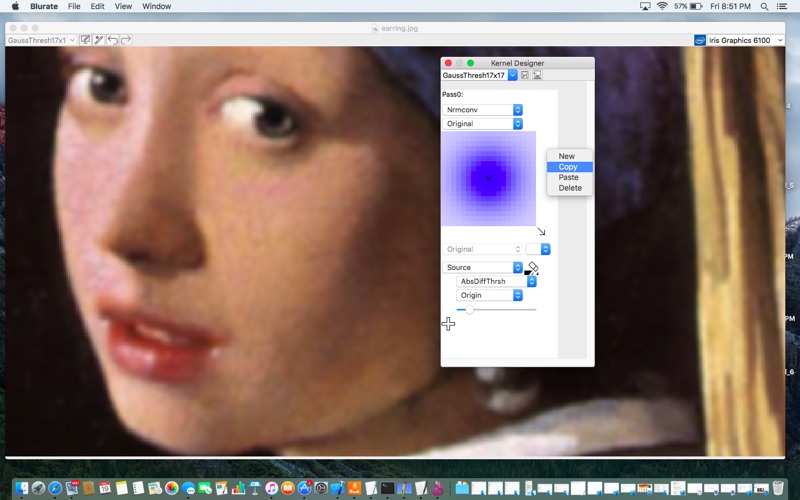Open the AbsDiffThrsh dropdown
The image size is (800, 500).
click(x=496, y=281)
